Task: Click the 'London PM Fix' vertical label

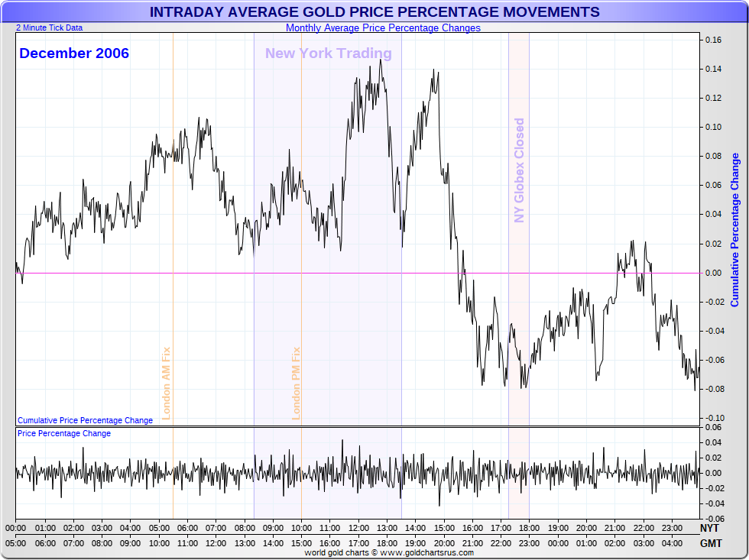Action: [297, 384]
